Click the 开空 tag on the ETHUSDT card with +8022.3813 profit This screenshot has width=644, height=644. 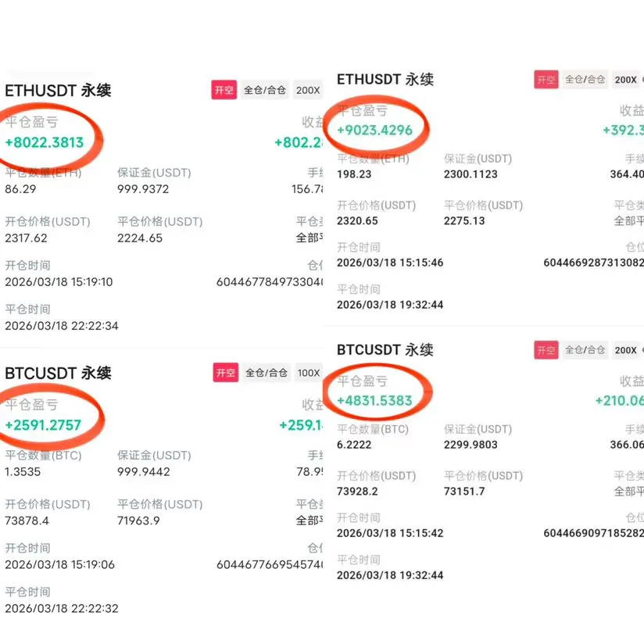click(224, 90)
